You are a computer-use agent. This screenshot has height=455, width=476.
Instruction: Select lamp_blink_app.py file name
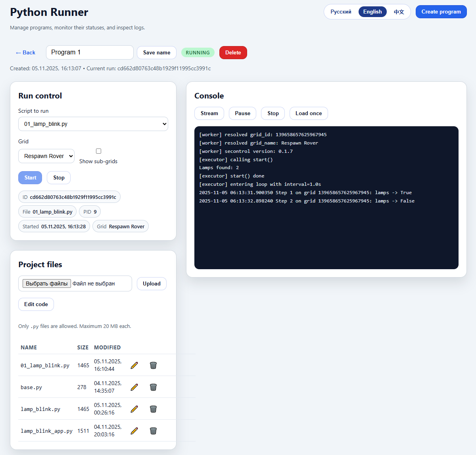(x=46, y=431)
